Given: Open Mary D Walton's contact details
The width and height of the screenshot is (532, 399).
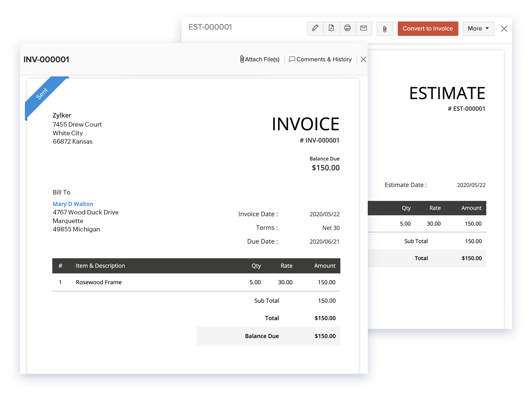Looking at the screenshot, I should click(x=73, y=204).
